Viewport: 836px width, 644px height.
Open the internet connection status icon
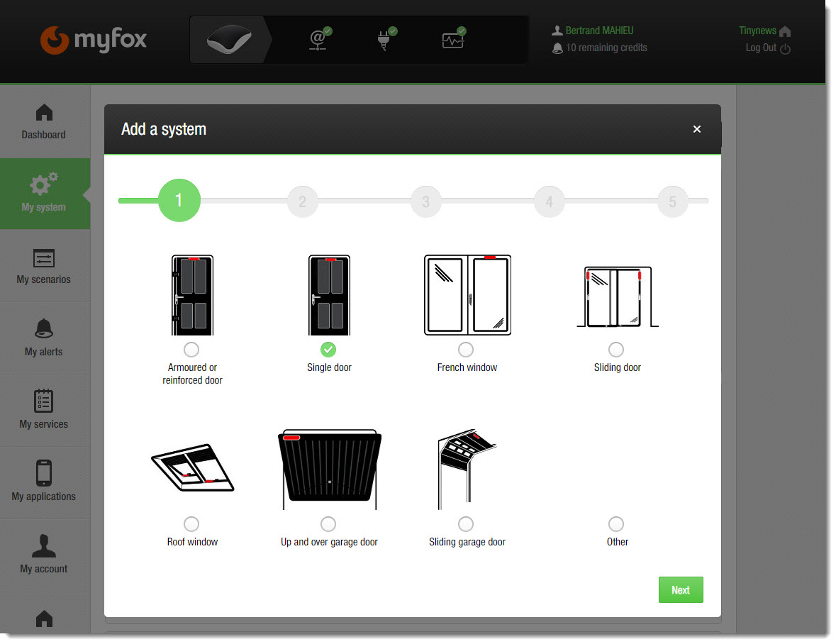point(320,40)
